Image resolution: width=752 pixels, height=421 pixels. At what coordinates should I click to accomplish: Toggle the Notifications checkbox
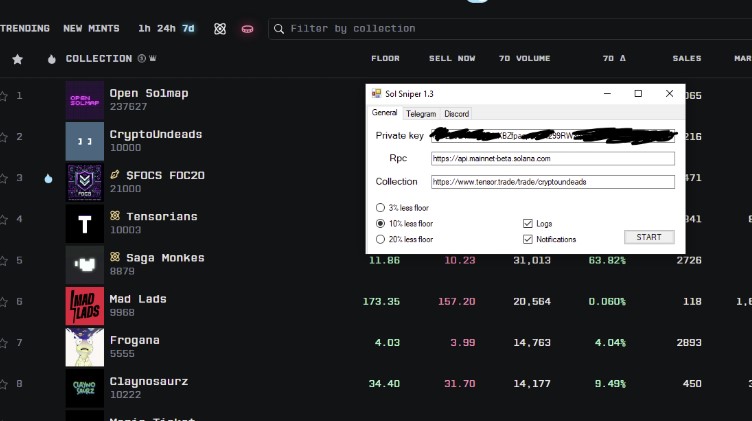click(528, 239)
